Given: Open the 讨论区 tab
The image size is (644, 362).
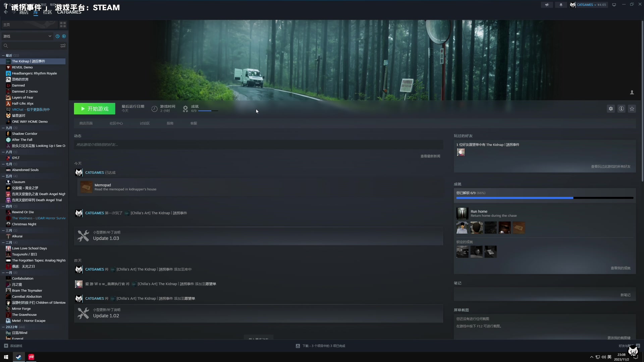Looking at the screenshot, I should click(145, 123).
